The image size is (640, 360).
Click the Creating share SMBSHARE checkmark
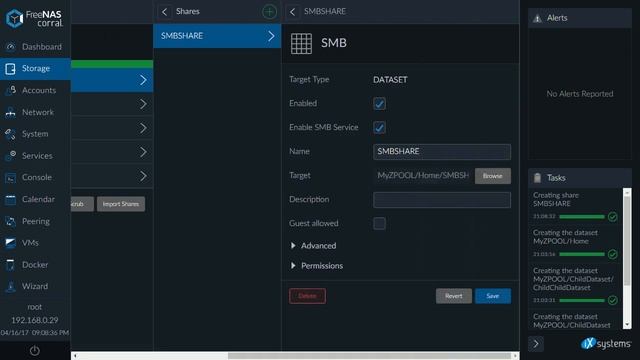click(612, 217)
